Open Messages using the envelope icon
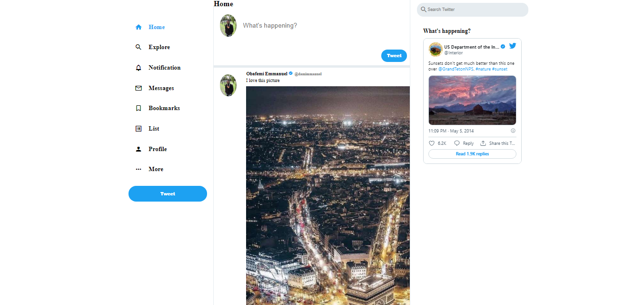Image resolution: width=644 pixels, height=305 pixels. point(139,88)
